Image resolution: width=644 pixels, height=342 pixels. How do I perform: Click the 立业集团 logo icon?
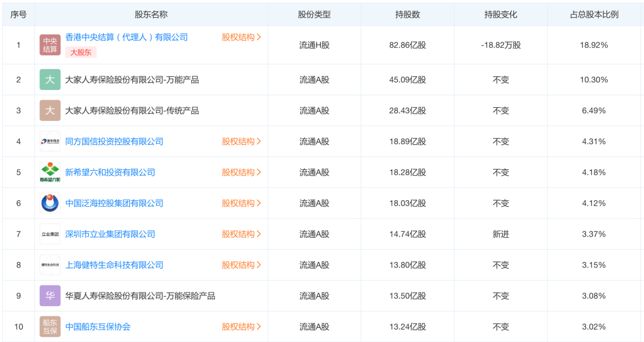click(x=50, y=234)
